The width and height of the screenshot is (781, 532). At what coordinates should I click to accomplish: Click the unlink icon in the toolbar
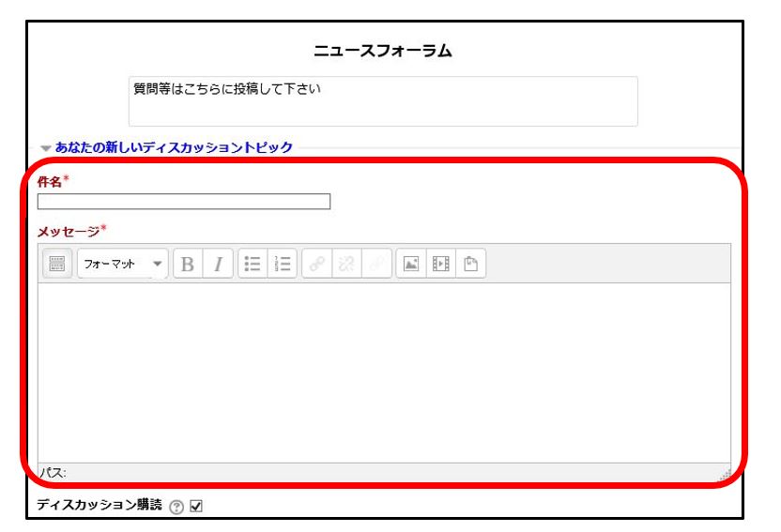pyautogui.click(x=345, y=265)
